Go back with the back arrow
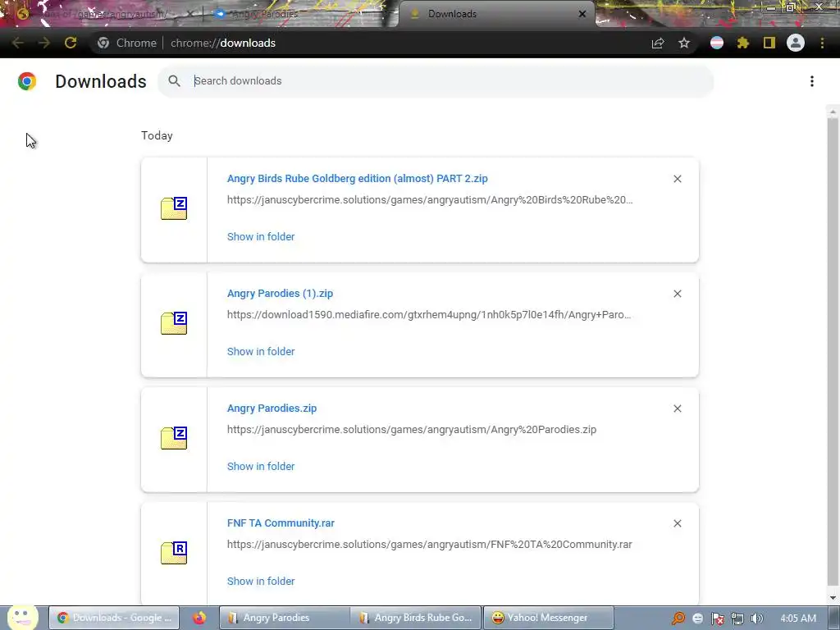 pyautogui.click(x=18, y=43)
